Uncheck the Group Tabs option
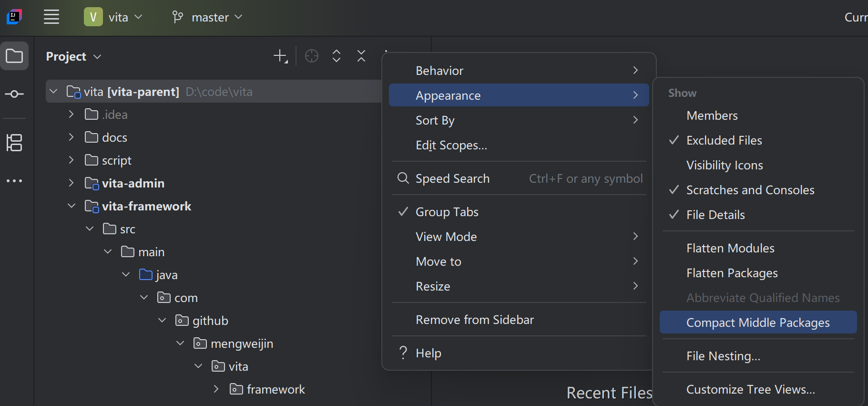Screen dimensions: 868x406 click(447, 212)
